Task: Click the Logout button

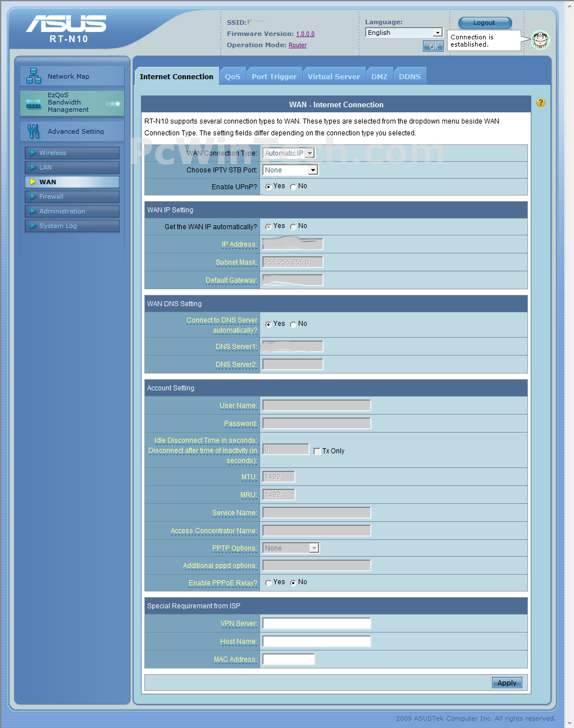Action: (485, 22)
